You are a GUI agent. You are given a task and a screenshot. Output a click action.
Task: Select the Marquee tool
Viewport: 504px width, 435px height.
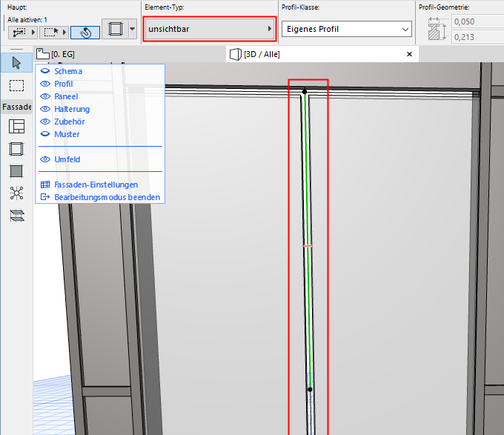[16, 86]
